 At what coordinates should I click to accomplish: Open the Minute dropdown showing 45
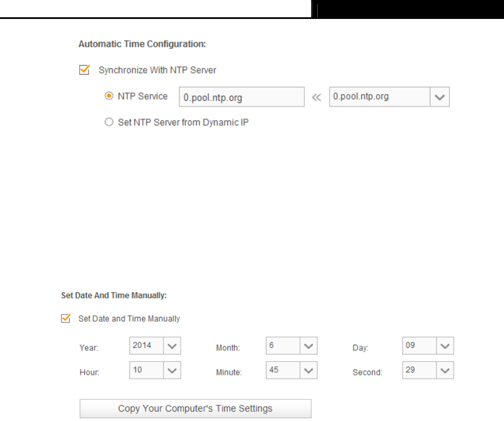[292, 370]
